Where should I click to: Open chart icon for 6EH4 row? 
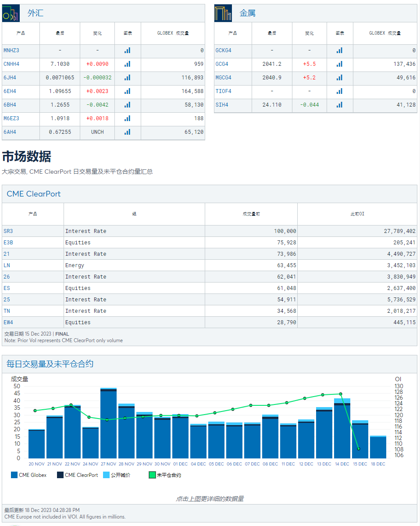click(128, 91)
